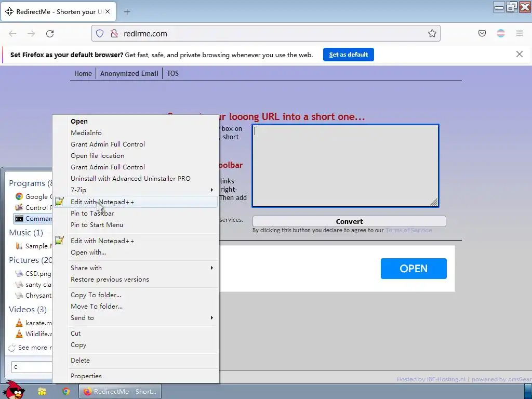The width and height of the screenshot is (532, 399).
Task: Click the Firefox back arrow icon
Action: [x=12, y=34]
